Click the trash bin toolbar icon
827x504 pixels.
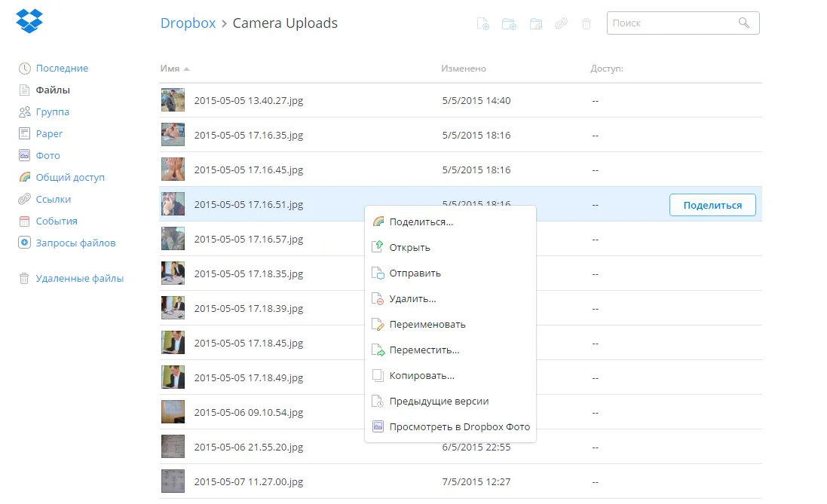[587, 23]
